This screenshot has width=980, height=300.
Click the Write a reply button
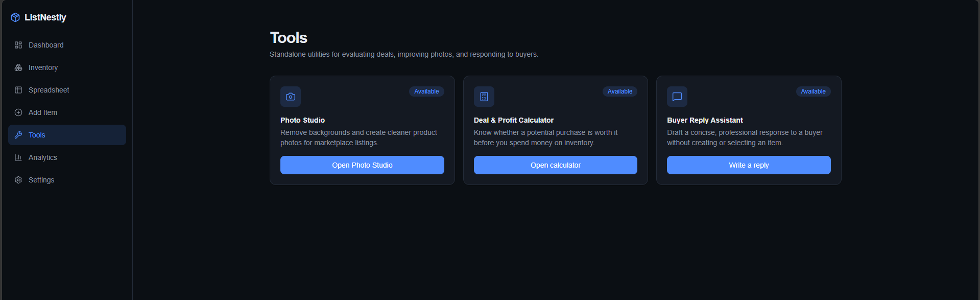click(x=749, y=165)
